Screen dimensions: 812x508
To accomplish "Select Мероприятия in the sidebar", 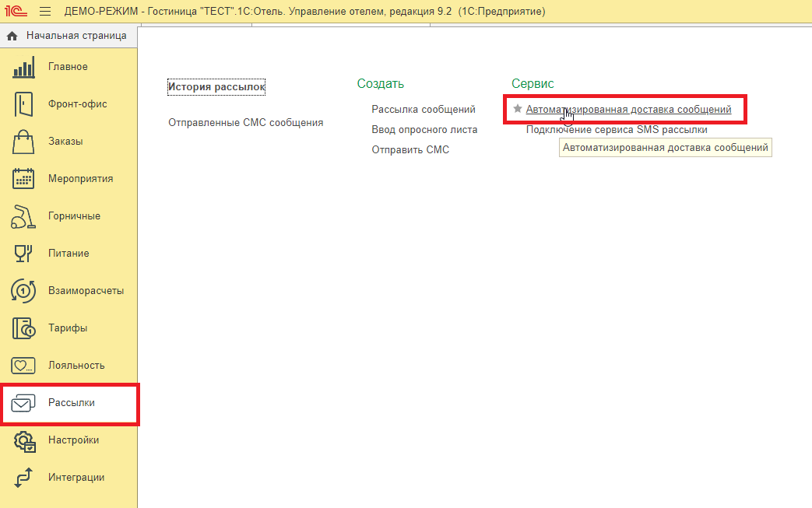I will (x=80, y=178).
